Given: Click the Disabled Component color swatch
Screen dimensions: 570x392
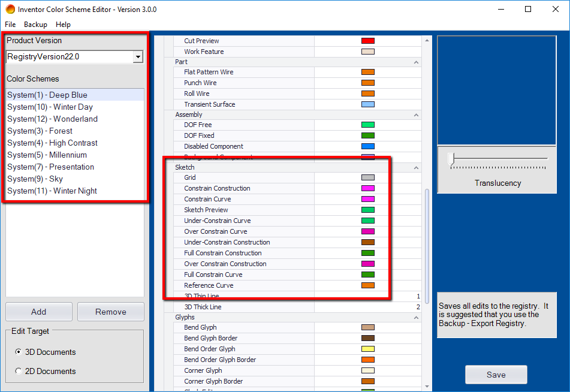Looking at the screenshot, I should [x=368, y=146].
